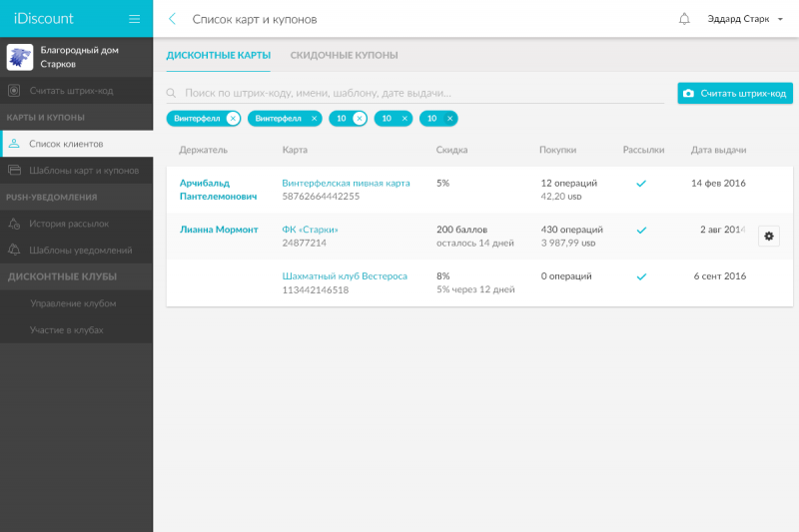Viewport: 799px width, 532px height.
Task: Toggle the hamburger menu in iDiscount header
Action: 134,19
